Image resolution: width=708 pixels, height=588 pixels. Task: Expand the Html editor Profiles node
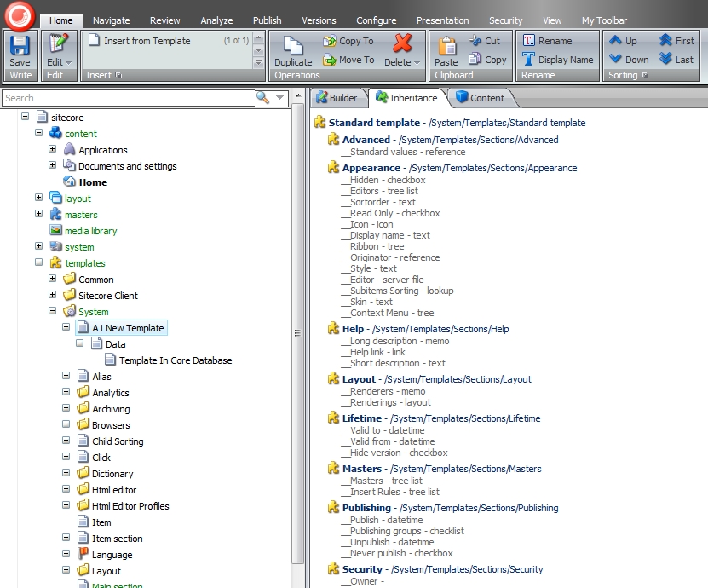pyautogui.click(x=66, y=505)
